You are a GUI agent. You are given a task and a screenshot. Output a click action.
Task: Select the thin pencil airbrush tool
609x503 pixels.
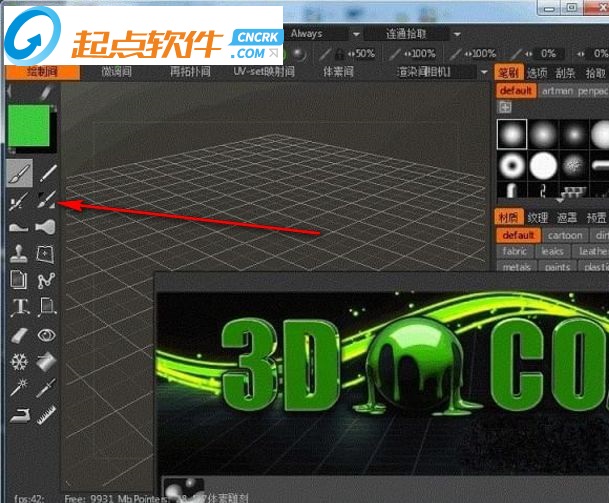48,173
